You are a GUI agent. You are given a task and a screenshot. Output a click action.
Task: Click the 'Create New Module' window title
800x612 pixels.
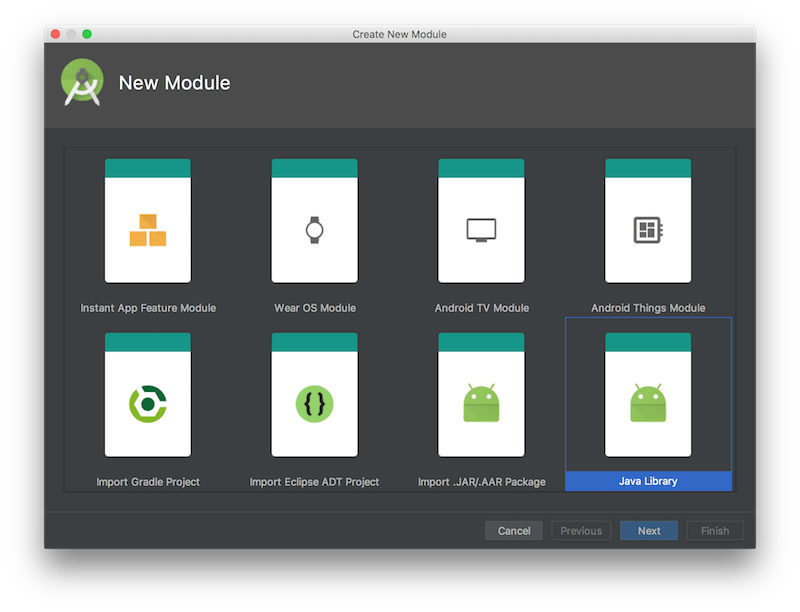[x=399, y=34]
